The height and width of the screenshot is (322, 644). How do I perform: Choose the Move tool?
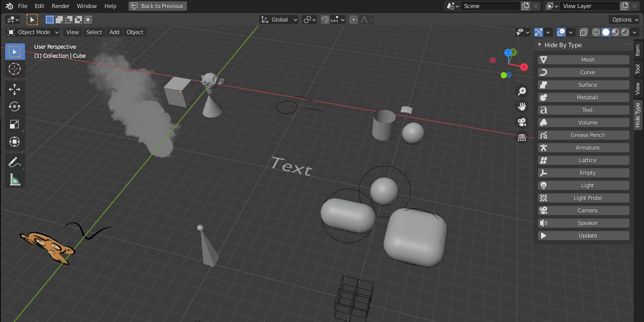[14, 90]
